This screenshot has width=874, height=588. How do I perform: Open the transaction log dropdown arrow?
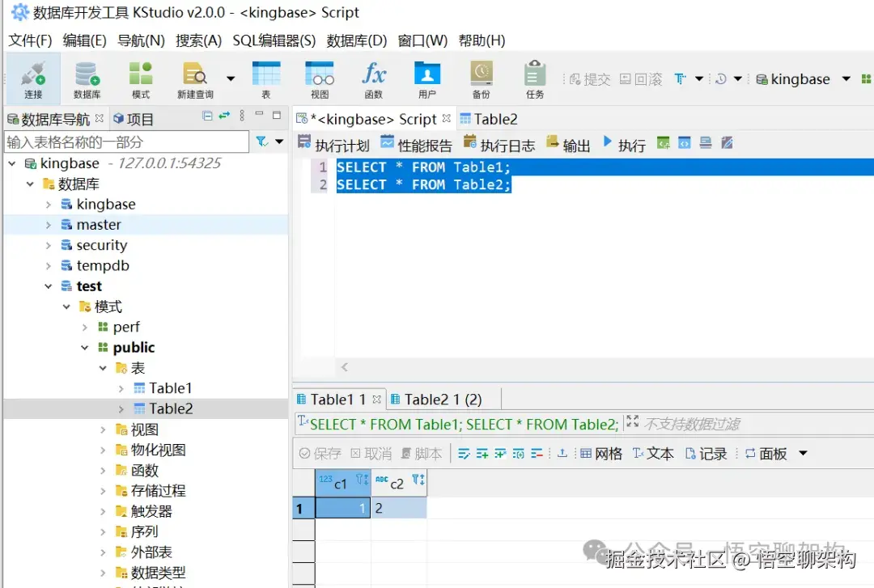(x=738, y=79)
